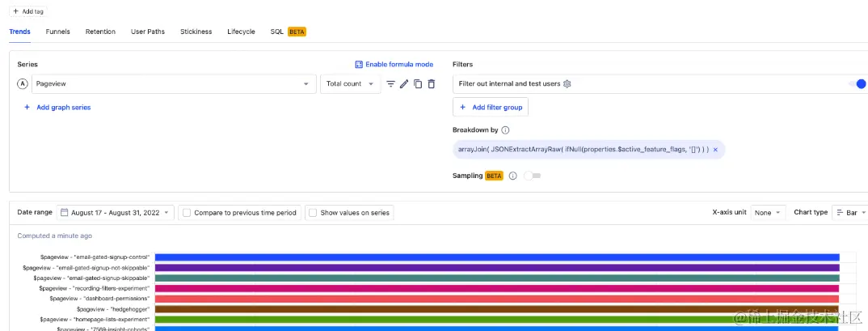This screenshot has width=868, height=331.
Task: Click the rename series pencil icon
Action: (x=404, y=83)
